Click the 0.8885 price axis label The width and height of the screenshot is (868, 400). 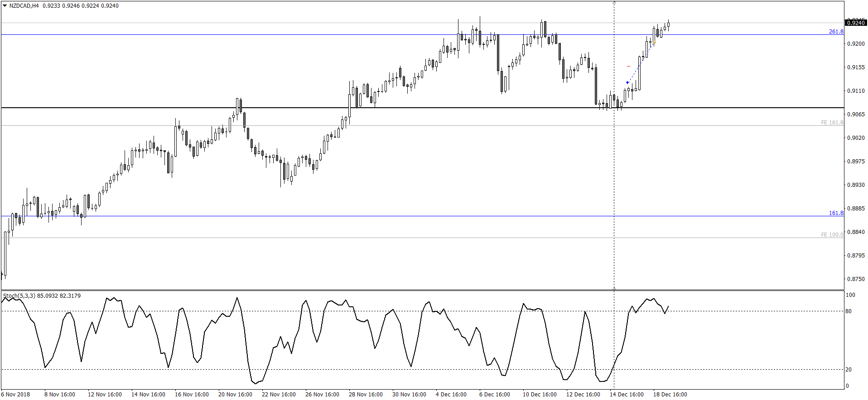click(x=856, y=209)
